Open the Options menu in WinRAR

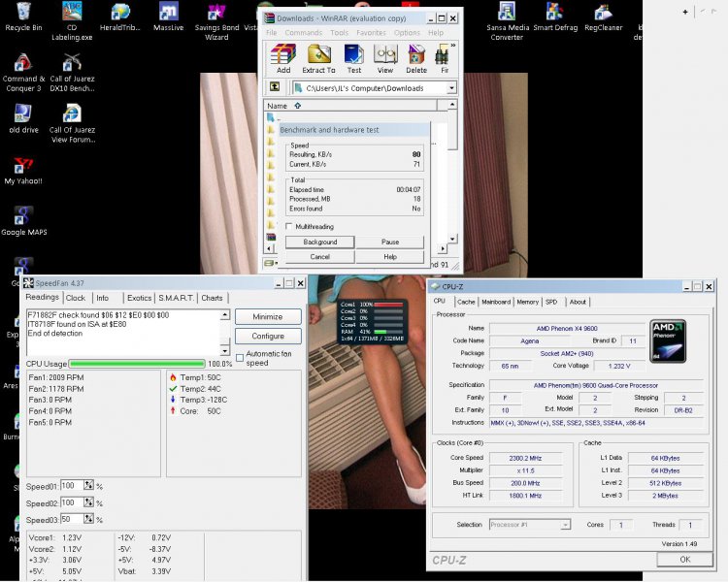tap(407, 32)
